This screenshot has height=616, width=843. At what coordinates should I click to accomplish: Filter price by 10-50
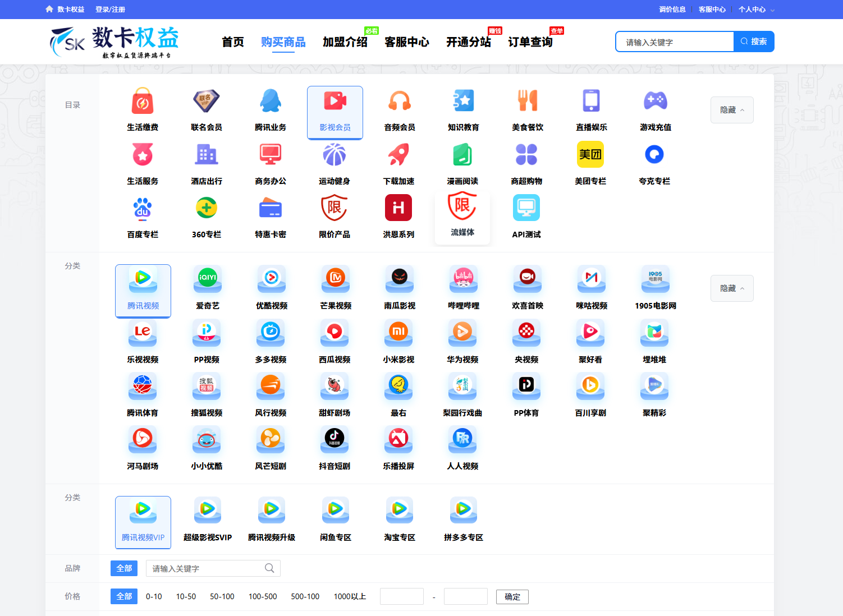tap(186, 596)
